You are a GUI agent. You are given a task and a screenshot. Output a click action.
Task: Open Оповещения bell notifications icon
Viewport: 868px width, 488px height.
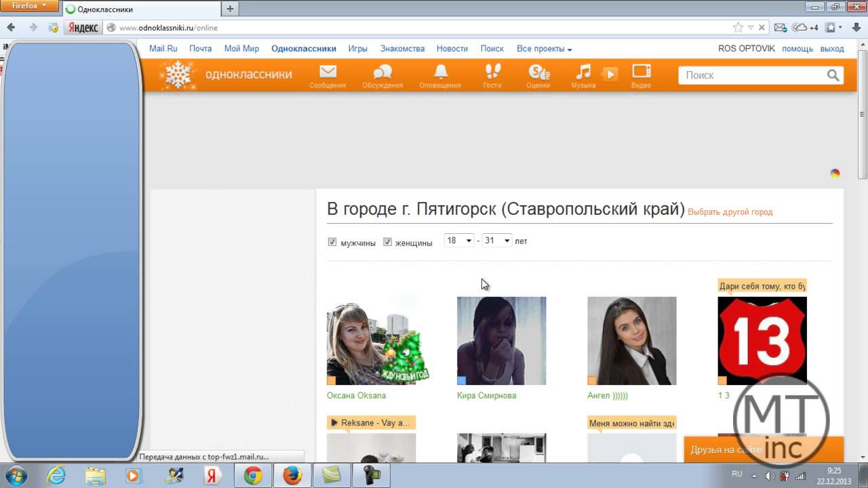click(x=441, y=71)
